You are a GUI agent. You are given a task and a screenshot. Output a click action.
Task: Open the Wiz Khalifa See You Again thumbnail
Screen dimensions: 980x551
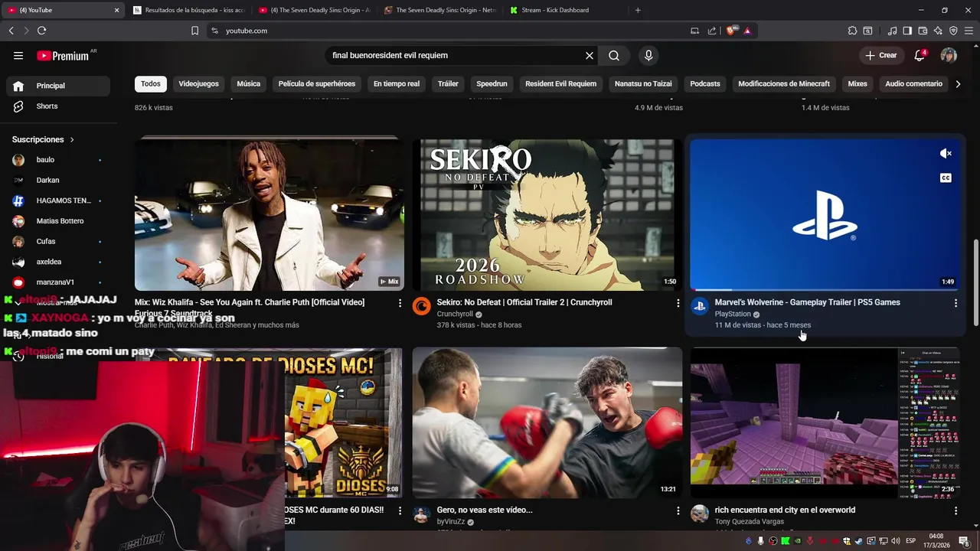269,214
